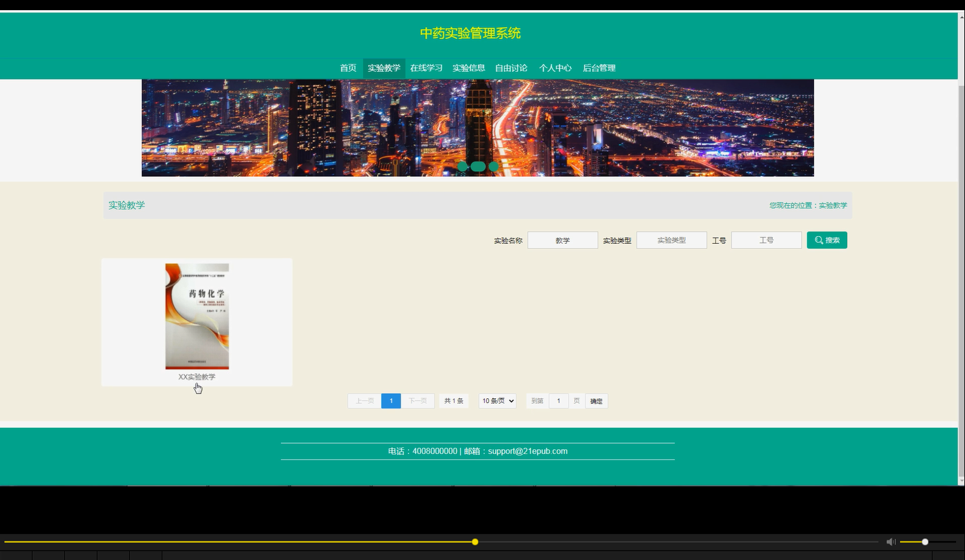
Task: Open the 10条/页 page size dropdown
Action: pos(497,400)
